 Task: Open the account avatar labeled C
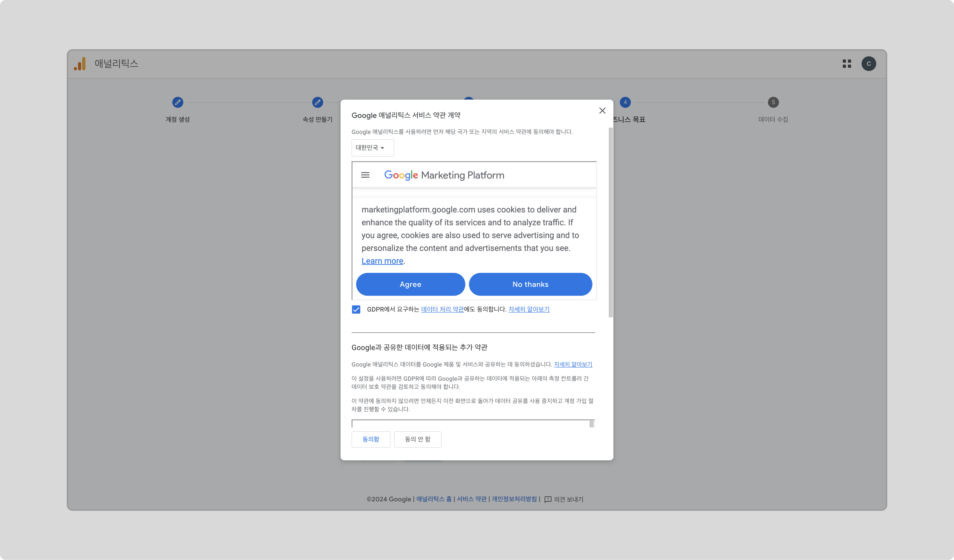869,64
